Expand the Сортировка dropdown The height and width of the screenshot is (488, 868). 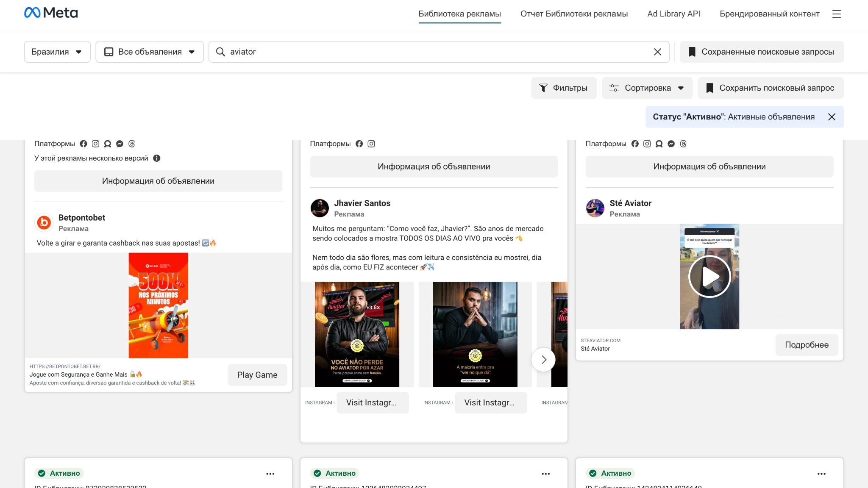point(647,88)
